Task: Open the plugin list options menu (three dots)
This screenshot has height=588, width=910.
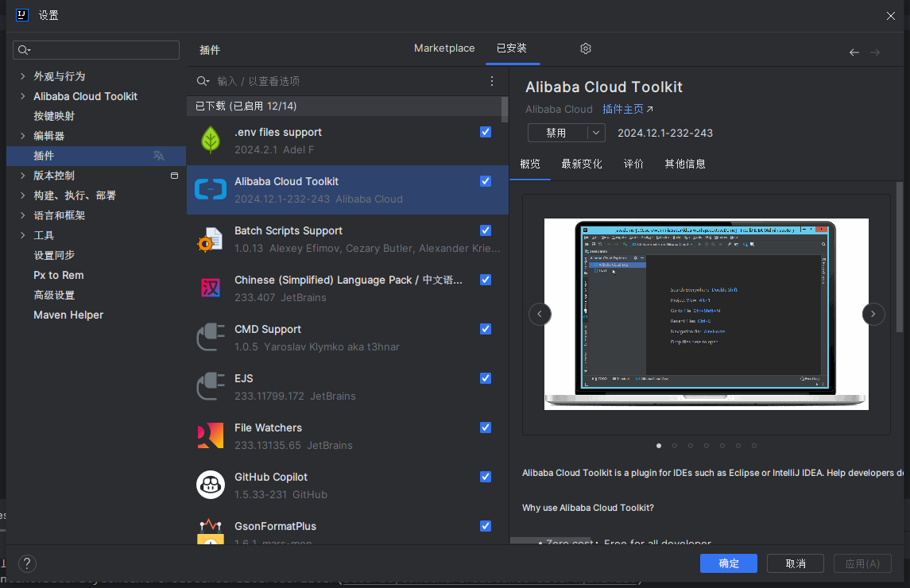Action: pos(492,81)
